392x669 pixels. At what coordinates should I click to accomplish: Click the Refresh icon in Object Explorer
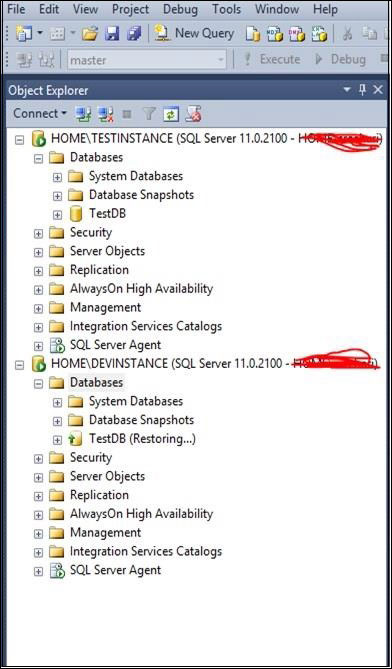pyautogui.click(x=170, y=114)
